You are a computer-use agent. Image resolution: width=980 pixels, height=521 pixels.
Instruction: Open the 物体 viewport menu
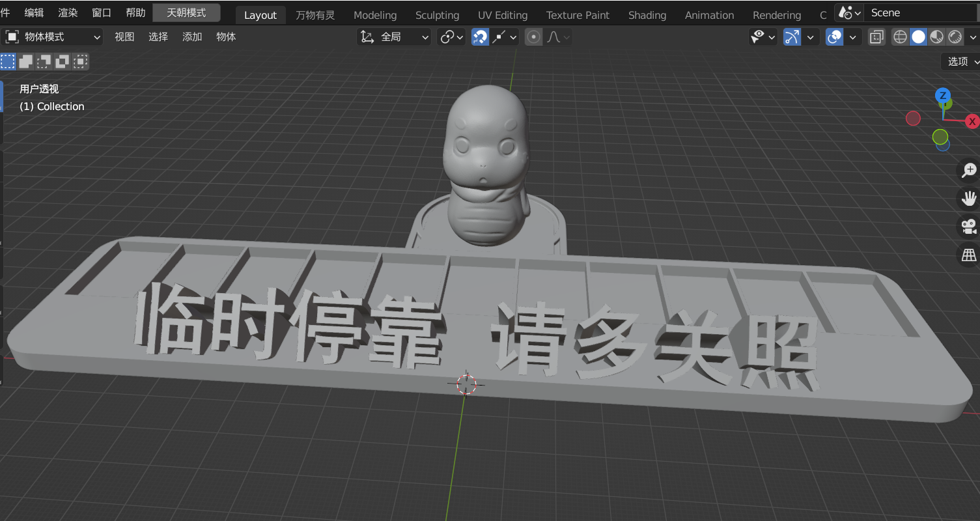226,37
